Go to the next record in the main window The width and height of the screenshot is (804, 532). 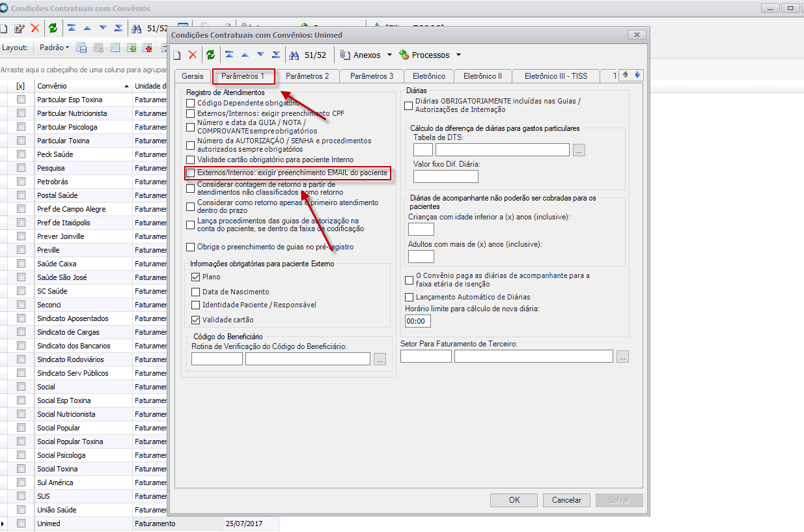[x=103, y=29]
